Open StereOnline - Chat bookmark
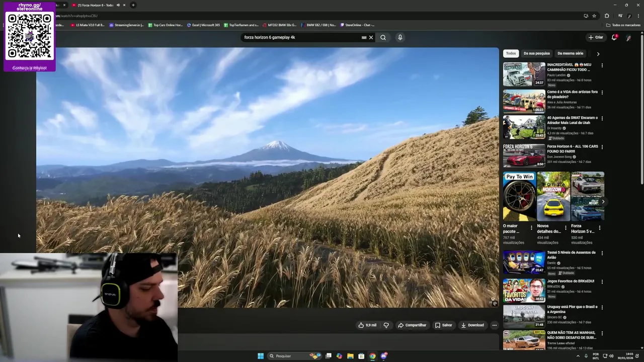 357,25
